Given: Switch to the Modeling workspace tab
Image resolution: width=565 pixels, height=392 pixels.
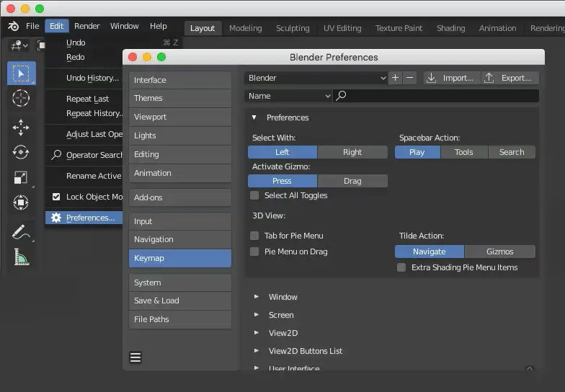Looking at the screenshot, I should [245, 28].
